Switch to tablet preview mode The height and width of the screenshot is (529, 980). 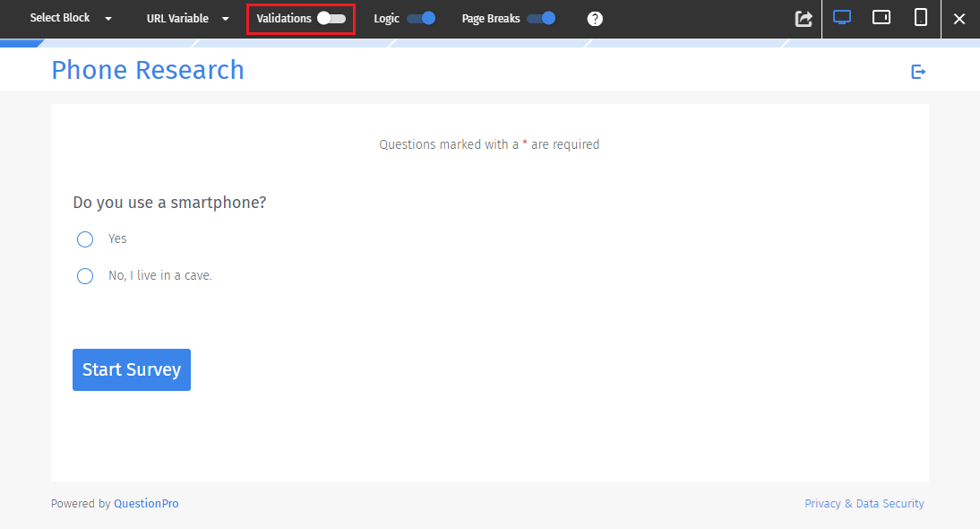[881, 18]
